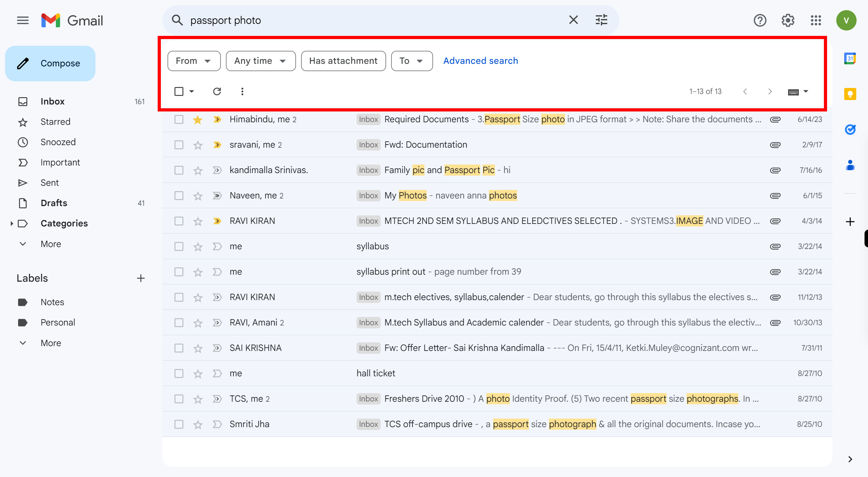The image size is (868, 477).
Task: Open the select dropdown arrow next to checkbox
Action: pos(192,91)
